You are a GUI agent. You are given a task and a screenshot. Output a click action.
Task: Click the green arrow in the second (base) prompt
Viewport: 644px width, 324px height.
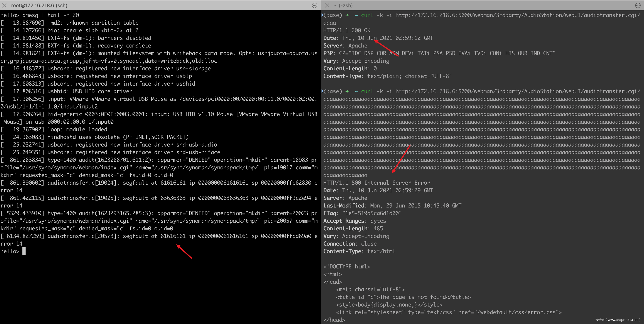(x=347, y=91)
